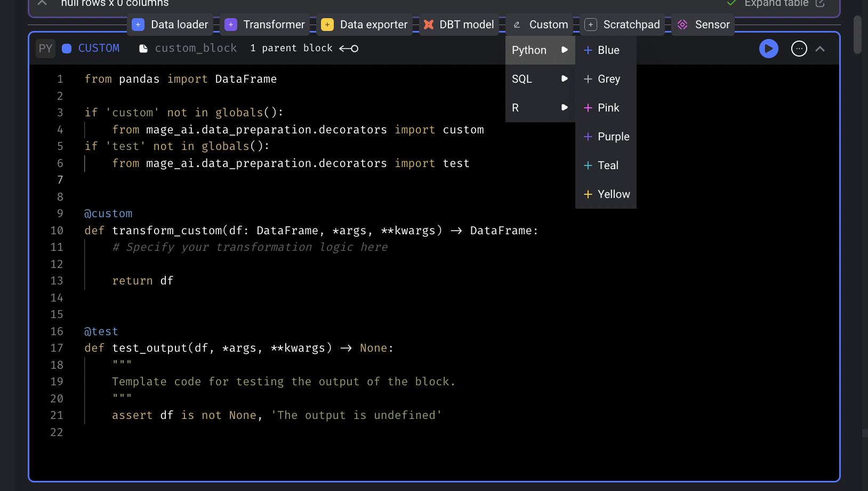868x491 pixels.
Task: Place cursor on '@custom' decorator line
Action: click(108, 213)
